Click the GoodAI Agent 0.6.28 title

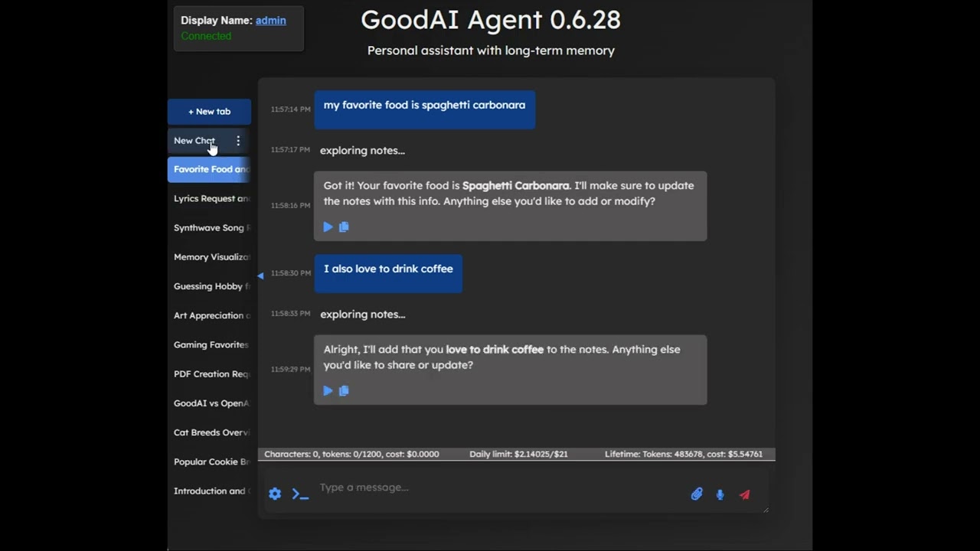click(491, 20)
